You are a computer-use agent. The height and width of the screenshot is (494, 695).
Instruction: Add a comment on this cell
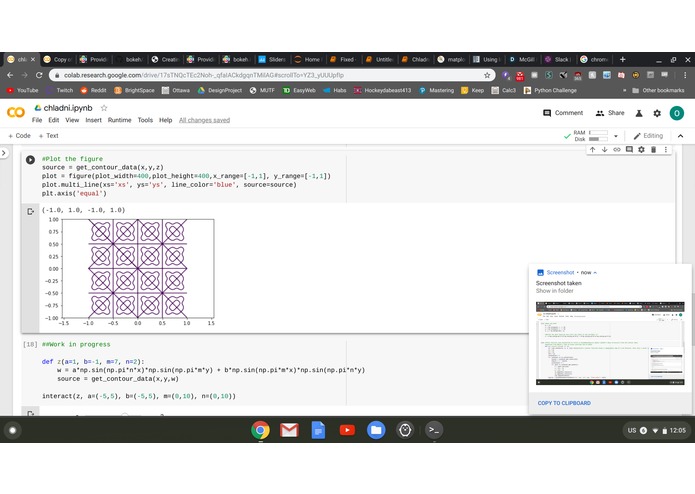(629, 150)
